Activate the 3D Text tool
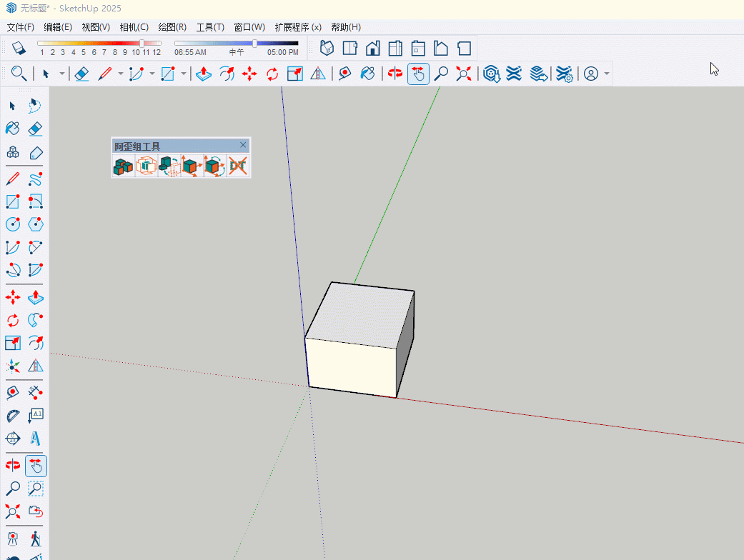The width and height of the screenshot is (744, 560). tap(35, 438)
